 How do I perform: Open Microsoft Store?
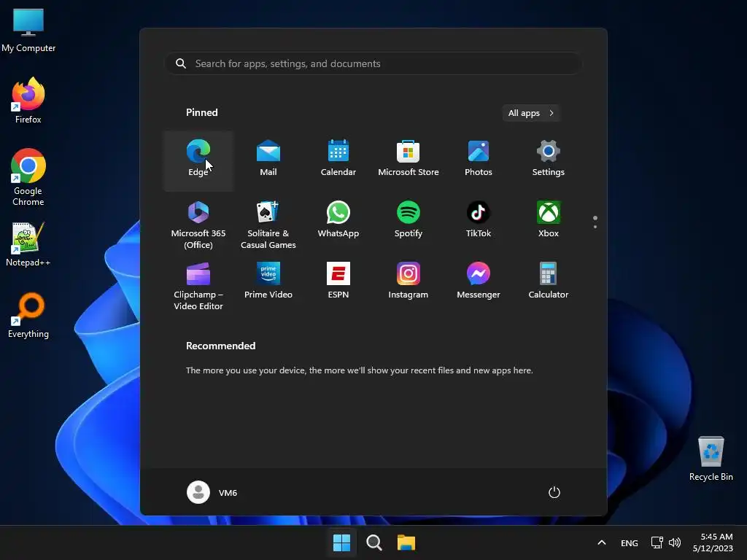click(x=409, y=160)
